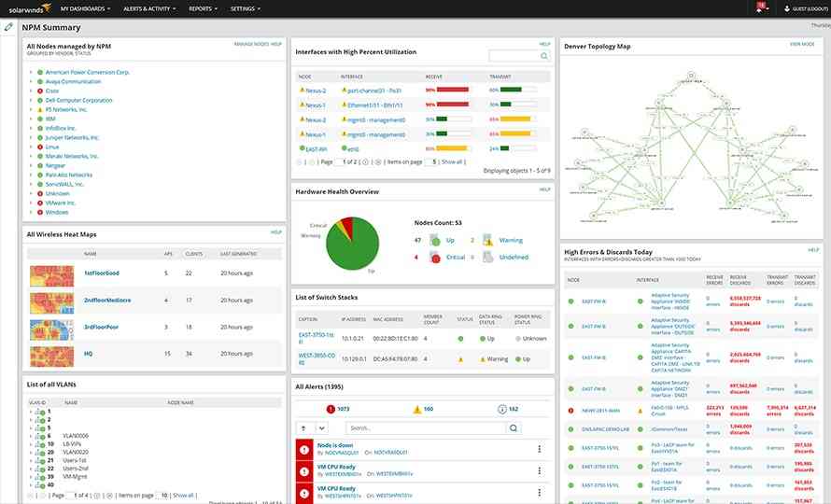The image size is (831, 504).
Task: Click the green Up slice of the hardware health pie
Action: click(351, 249)
